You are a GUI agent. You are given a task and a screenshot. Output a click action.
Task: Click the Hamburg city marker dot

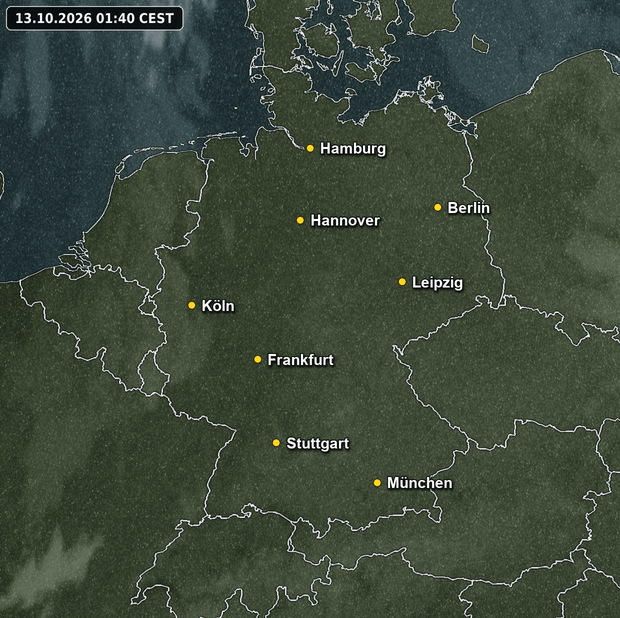coord(310,148)
